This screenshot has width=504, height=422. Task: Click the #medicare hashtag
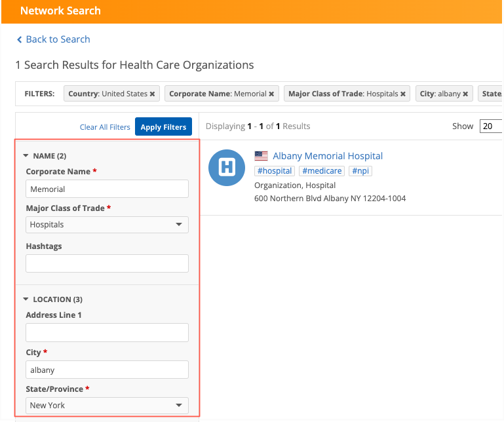pos(321,171)
